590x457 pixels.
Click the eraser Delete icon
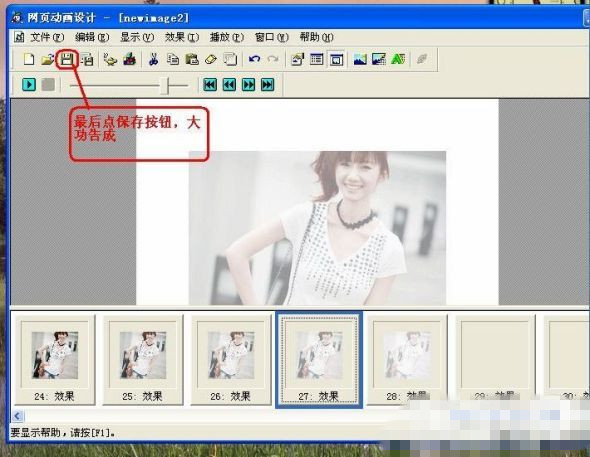211,59
